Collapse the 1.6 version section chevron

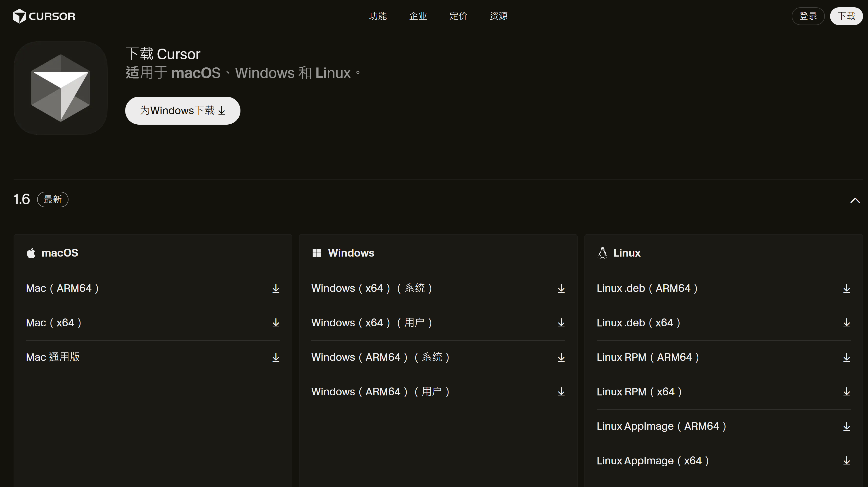tap(855, 200)
